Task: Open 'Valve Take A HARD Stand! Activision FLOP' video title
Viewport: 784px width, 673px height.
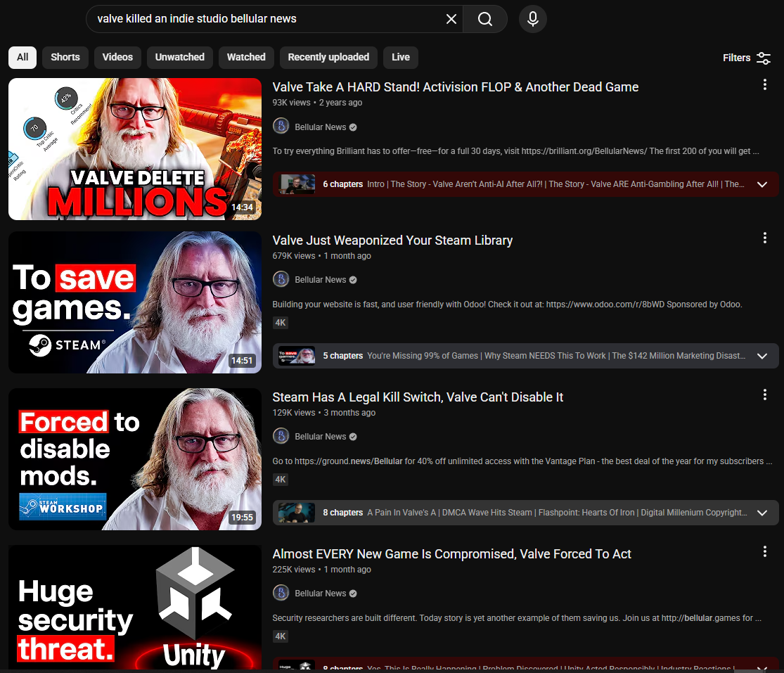Action: 455,87
